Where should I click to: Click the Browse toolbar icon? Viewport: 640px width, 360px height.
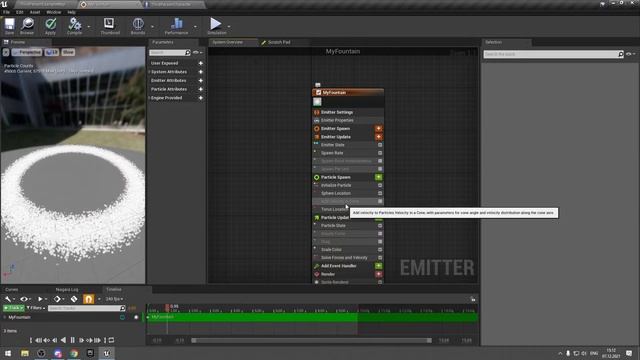point(27,24)
